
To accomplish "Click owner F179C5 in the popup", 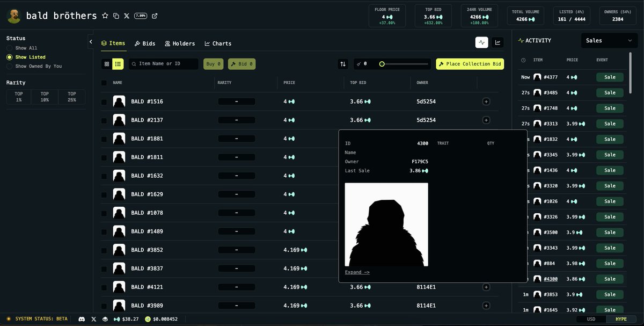I will 420,162.
